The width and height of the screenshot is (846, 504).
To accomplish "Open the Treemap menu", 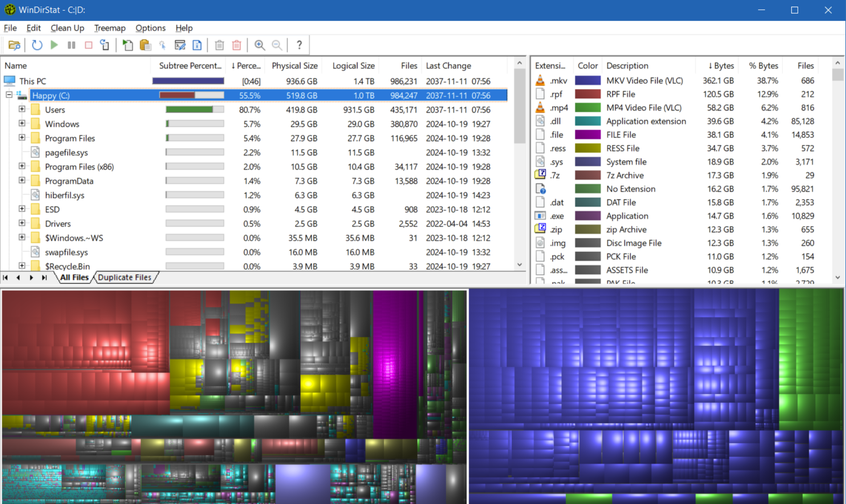I will (110, 28).
